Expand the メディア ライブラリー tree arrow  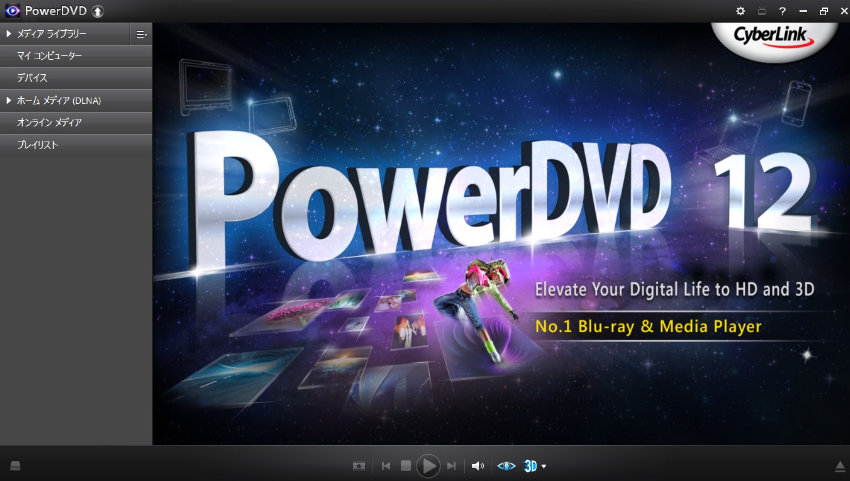(x=8, y=34)
